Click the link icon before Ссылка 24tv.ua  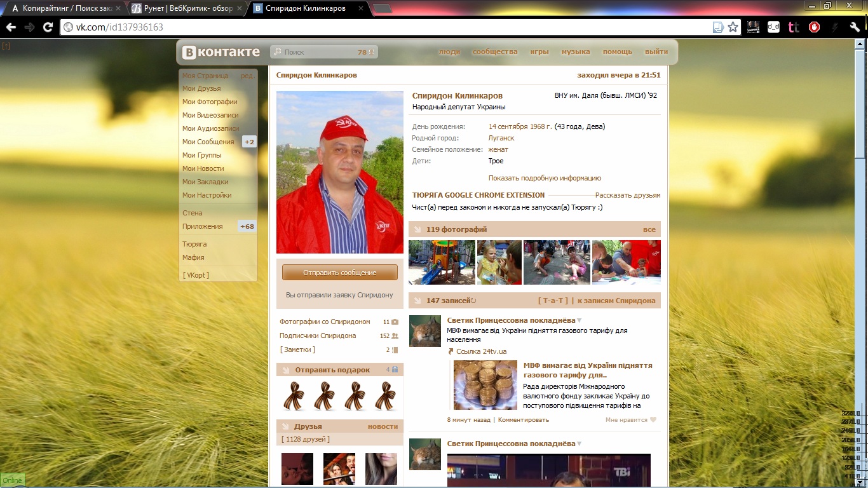point(451,351)
